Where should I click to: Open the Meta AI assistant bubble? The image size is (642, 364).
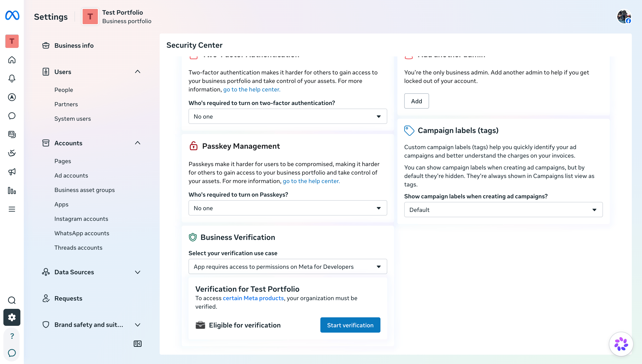pyautogui.click(x=621, y=344)
